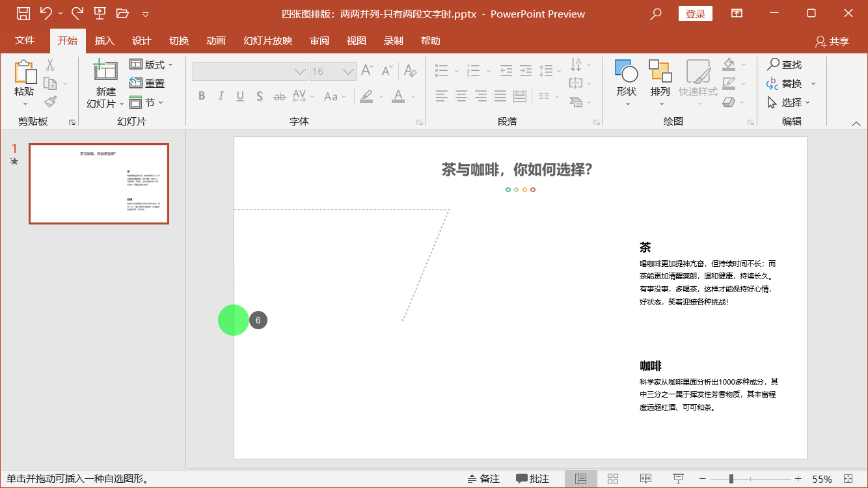Click the Format Painter brush icon

50,102
